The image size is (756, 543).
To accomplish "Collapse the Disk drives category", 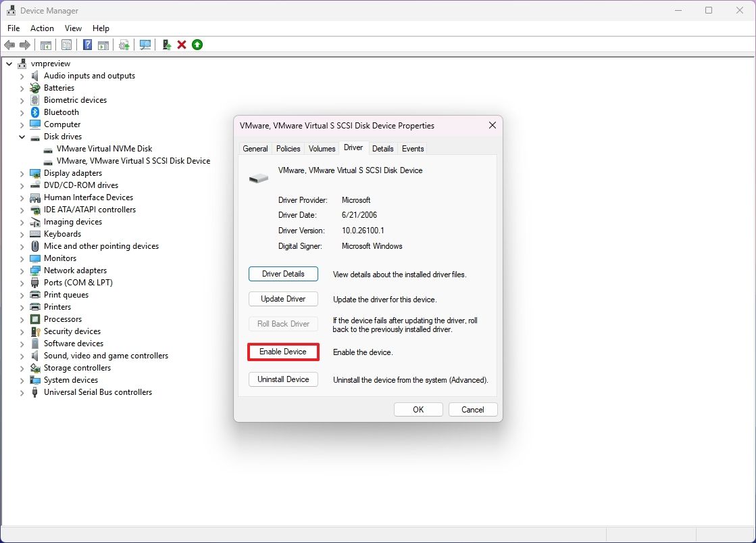I will 21,136.
